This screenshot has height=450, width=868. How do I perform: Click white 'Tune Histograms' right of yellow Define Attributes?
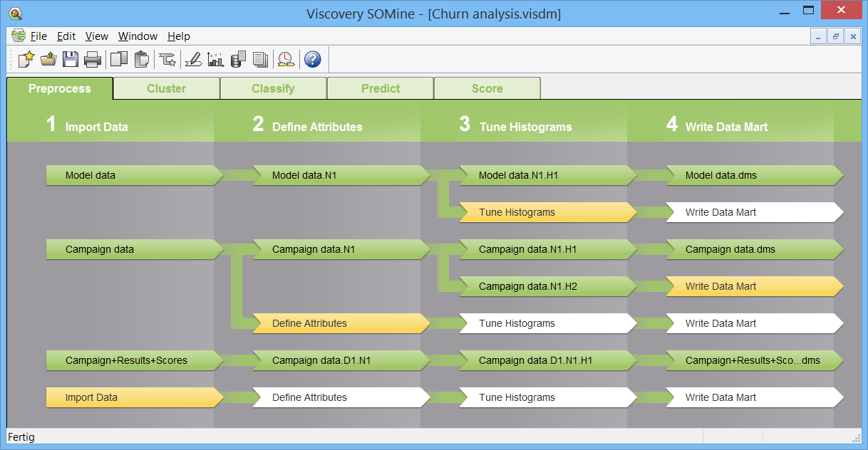click(x=548, y=323)
